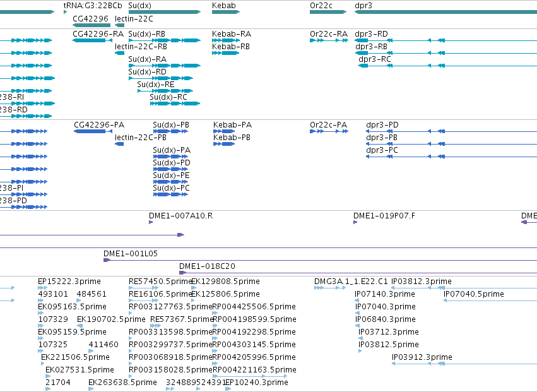537x392 pixels.
Task: Select EST IP07040.3prime
Action: tap(386, 307)
